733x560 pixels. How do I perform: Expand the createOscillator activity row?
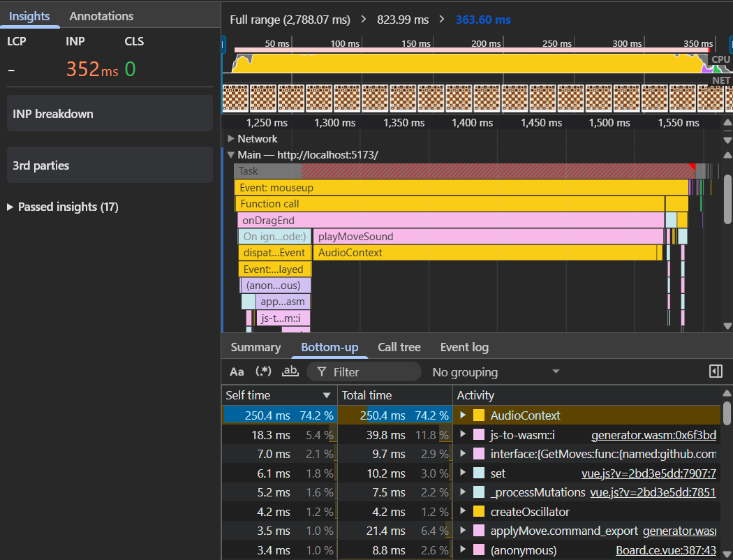[463, 511]
